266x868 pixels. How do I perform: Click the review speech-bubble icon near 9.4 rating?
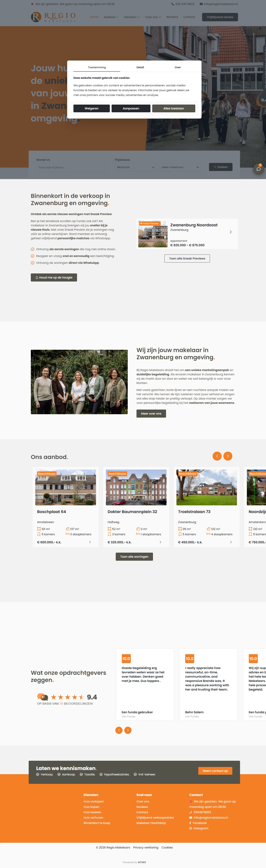(x=42, y=697)
